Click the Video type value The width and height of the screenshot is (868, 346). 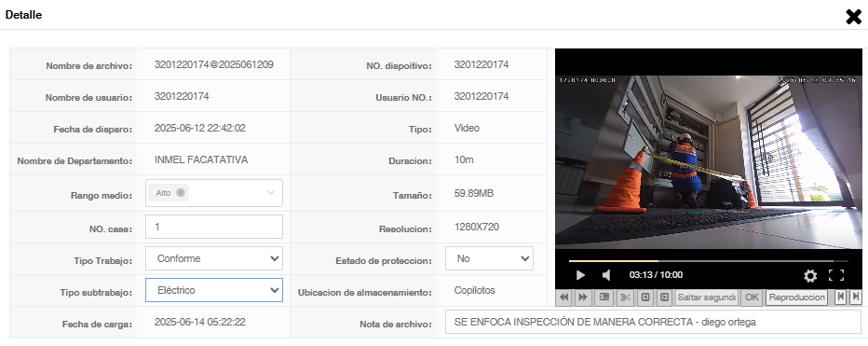click(467, 128)
